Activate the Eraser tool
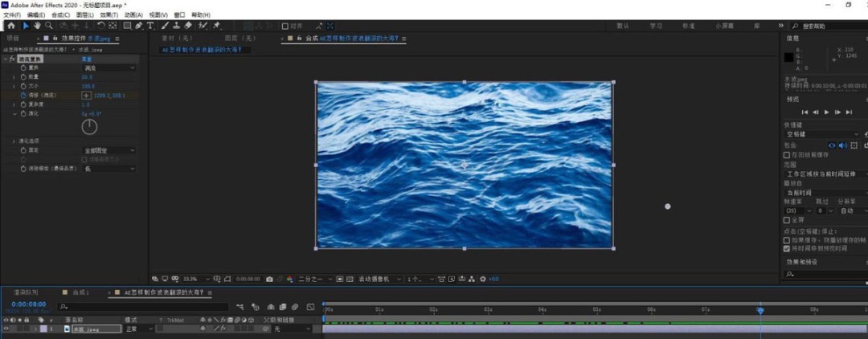Viewport: 868px width, 339px height. (x=188, y=26)
